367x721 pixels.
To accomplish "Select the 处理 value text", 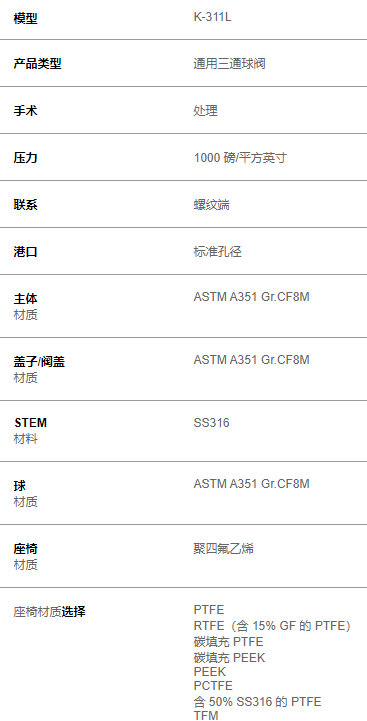I will 206,111.
